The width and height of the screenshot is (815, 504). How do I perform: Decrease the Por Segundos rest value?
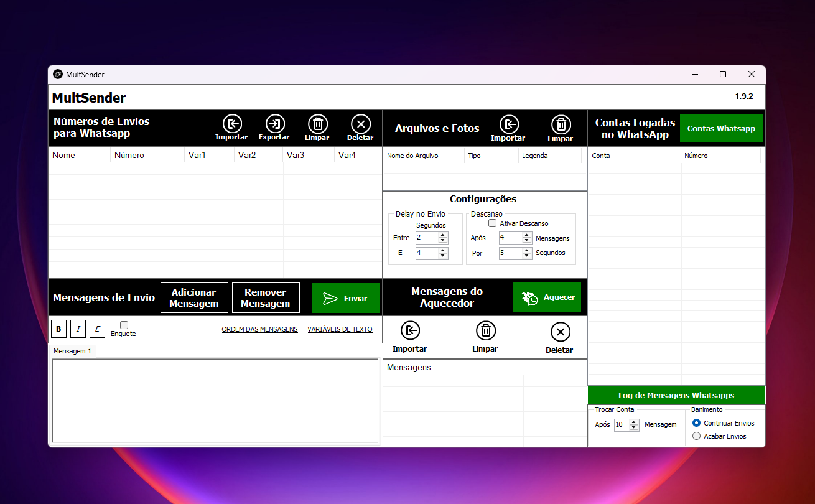(528, 256)
